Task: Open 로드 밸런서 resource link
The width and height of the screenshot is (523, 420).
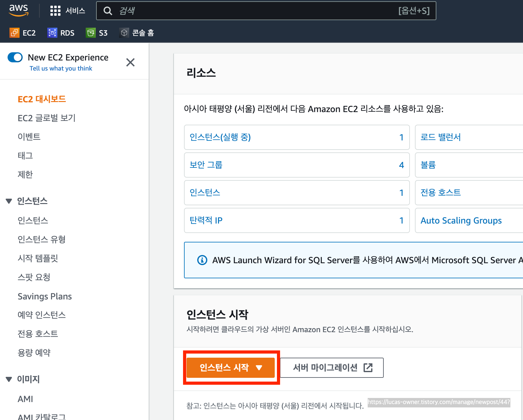Action: click(441, 137)
